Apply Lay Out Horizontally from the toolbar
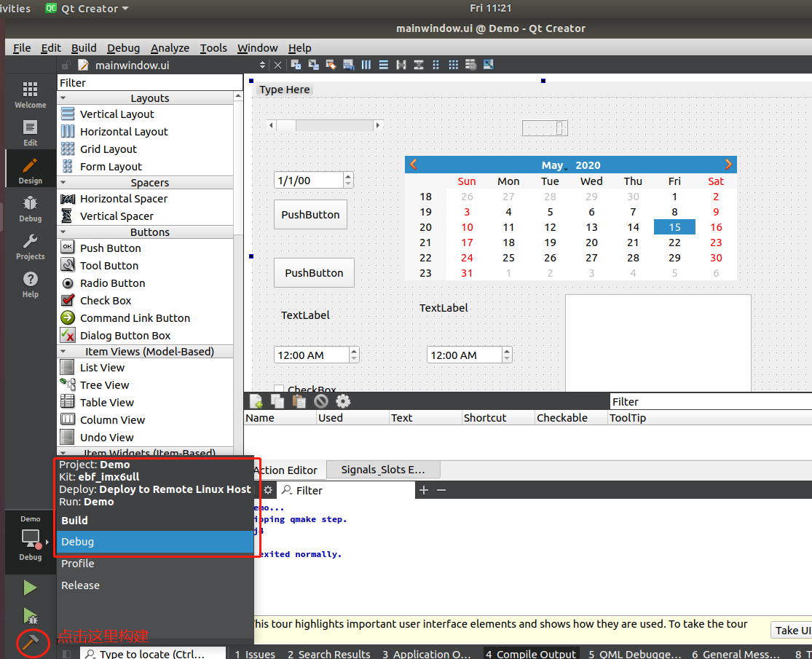Viewport: 812px width, 659px height. [x=366, y=65]
